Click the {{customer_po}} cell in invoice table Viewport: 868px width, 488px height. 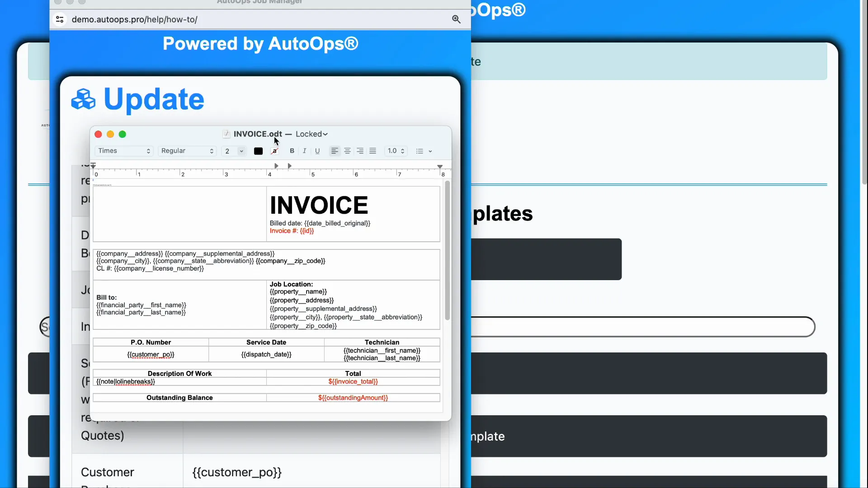point(151,355)
